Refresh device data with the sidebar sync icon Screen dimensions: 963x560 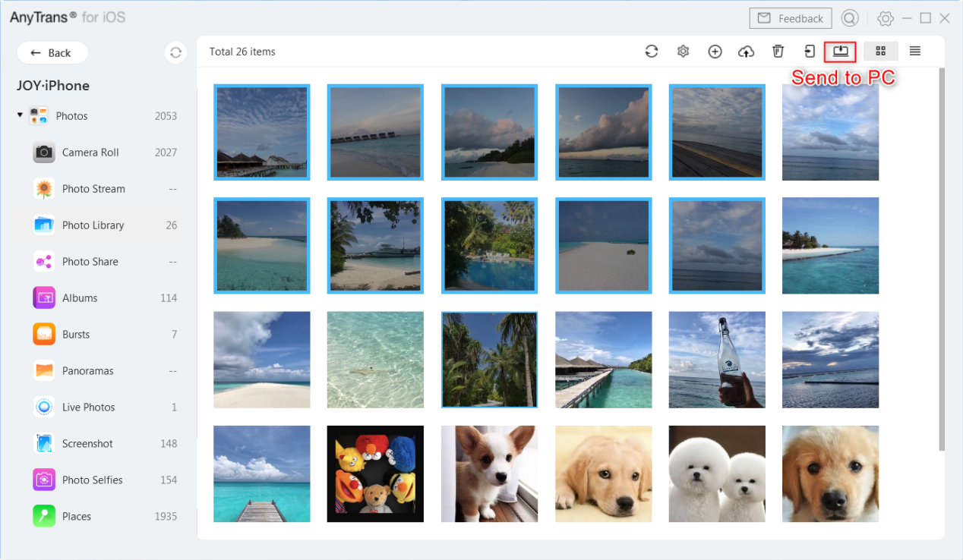(175, 52)
